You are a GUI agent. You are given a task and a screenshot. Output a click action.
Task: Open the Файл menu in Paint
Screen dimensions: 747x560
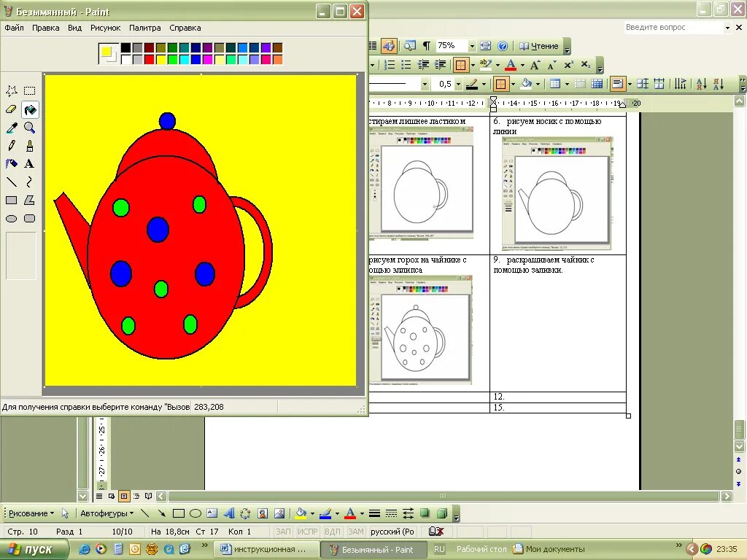[x=15, y=28]
